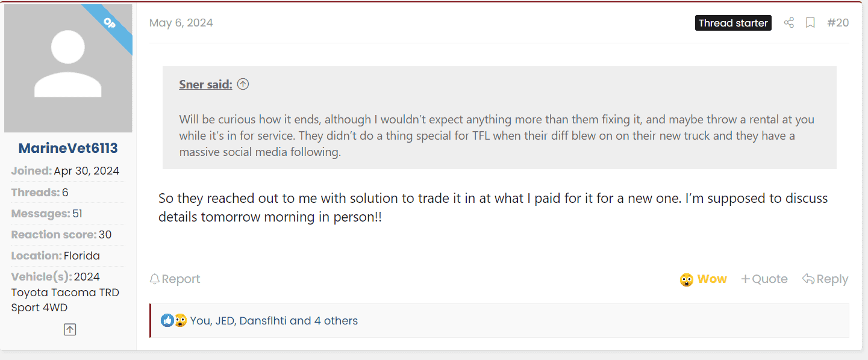Click the blue OP ribbon on avatar

pos(110,24)
